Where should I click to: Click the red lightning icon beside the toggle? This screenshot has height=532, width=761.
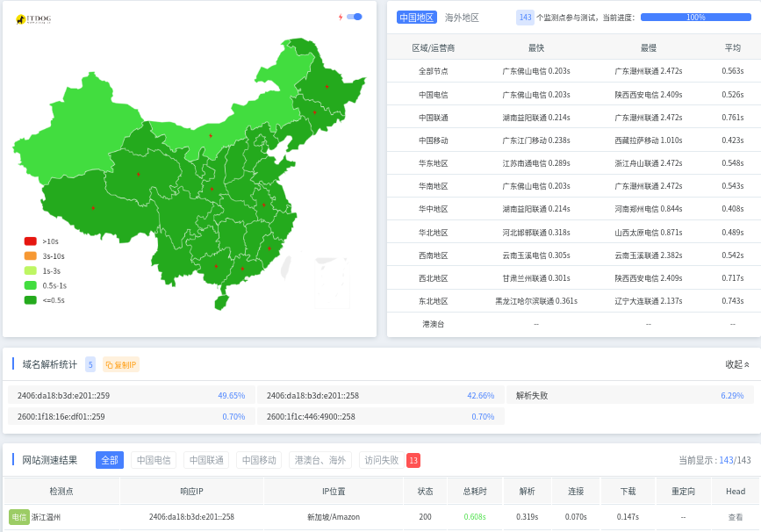341,17
